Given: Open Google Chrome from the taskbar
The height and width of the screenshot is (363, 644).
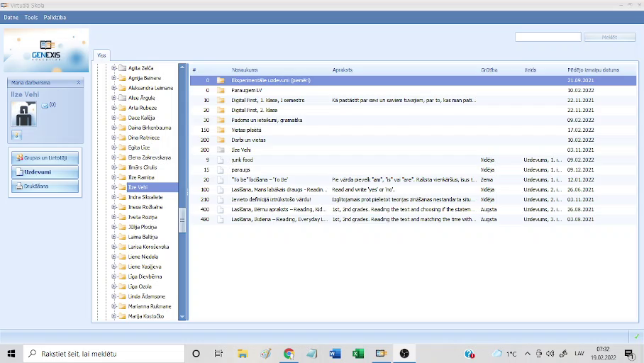Looking at the screenshot, I should pos(289,353).
